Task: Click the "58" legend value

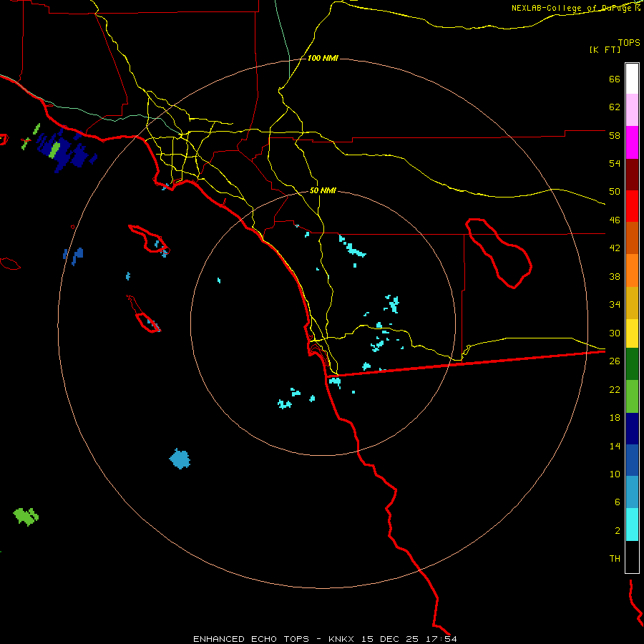Action: (615, 135)
